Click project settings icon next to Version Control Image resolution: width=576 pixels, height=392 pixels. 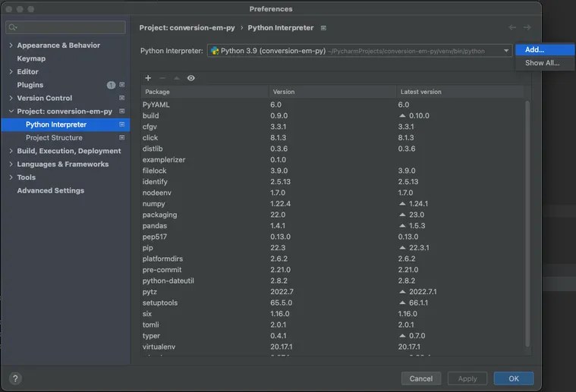[122, 98]
